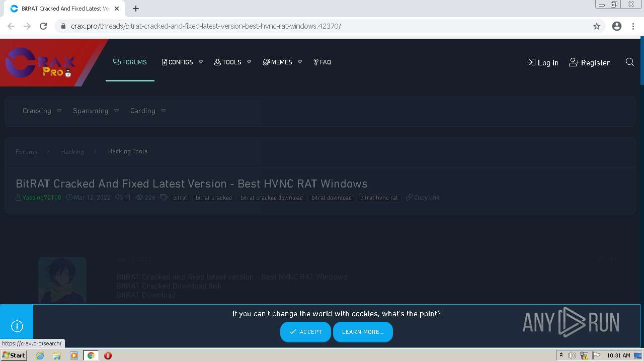The width and height of the screenshot is (644, 362).
Task: Click the thread title BitRAT Cracked And Fixed
Action: pyautogui.click(x=191, y=184)
